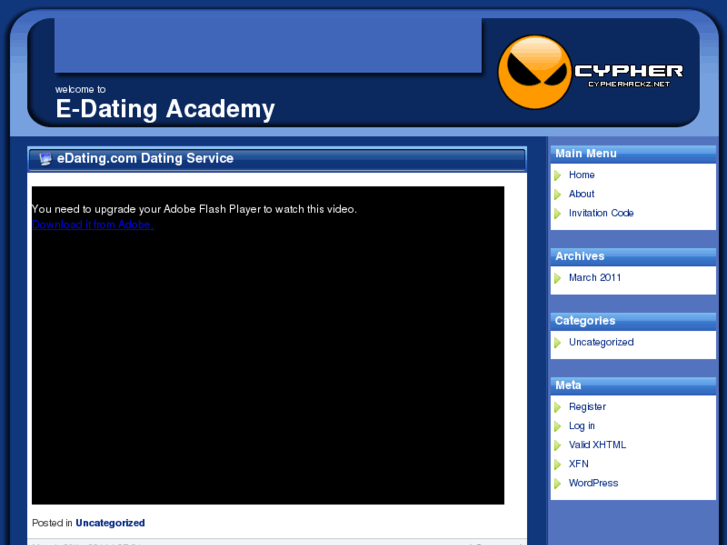This screenshot has height=545, width=727.
Task: Open the About page link
Action: [x=581, y=194]
